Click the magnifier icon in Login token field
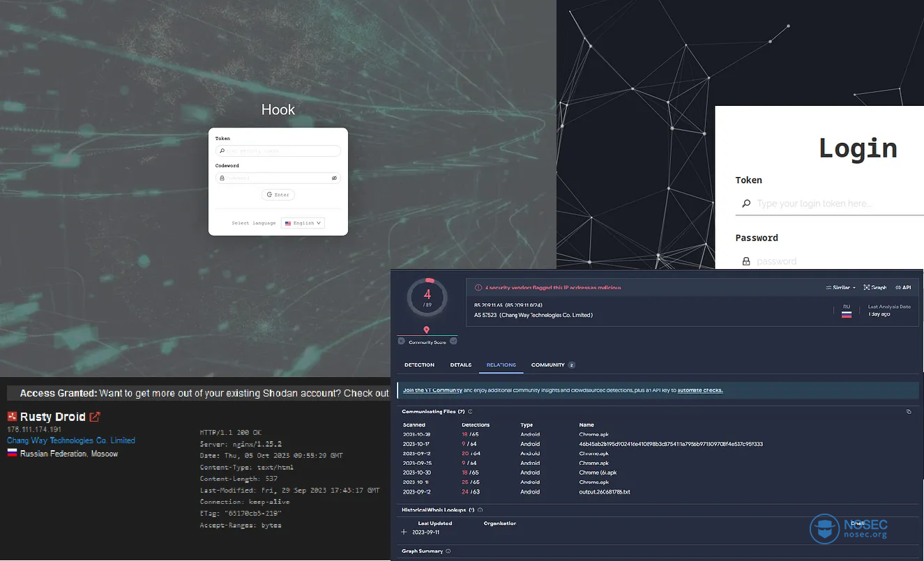The height and width of the screenshot is (561, 924). click(x=746, y=203)
